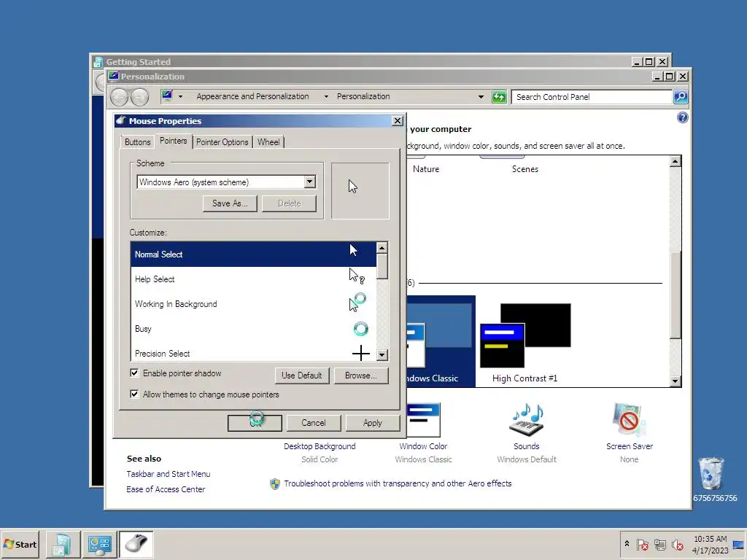The width and height of the screenshot is (747, 560).
Task: Click pointer list scroll down arrow
Action: tap(382, 355)
